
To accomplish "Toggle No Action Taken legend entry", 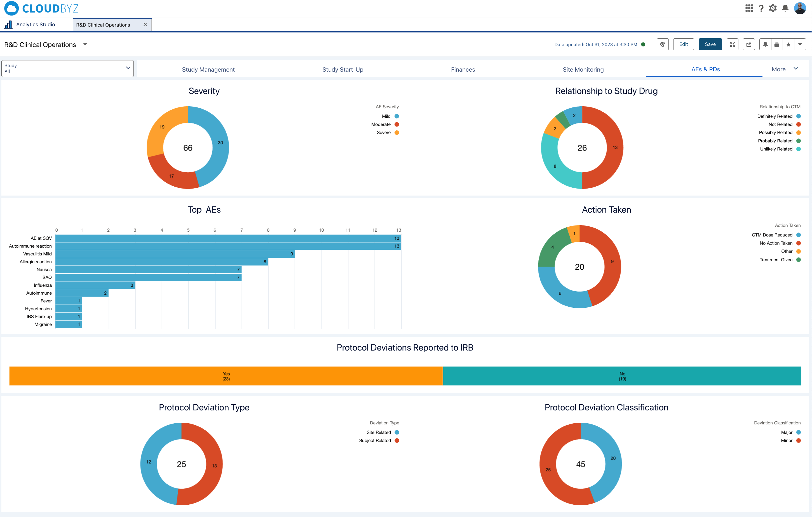I will [x=780, y=243].
